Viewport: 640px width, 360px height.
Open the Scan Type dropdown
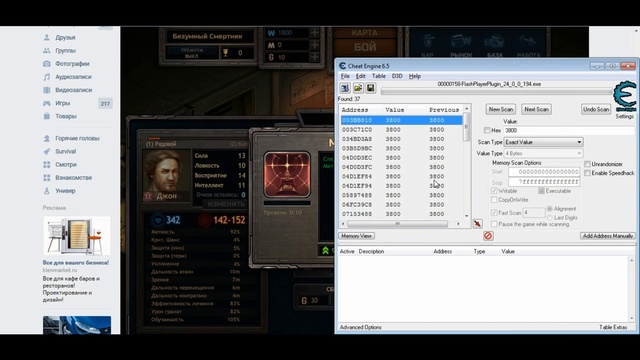click(544, 142)
